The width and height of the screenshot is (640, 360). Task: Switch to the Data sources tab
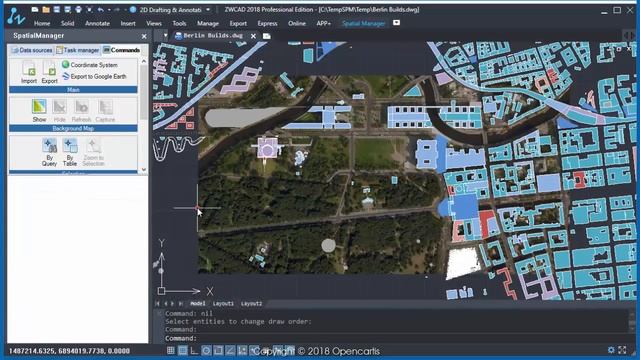click(x=32, y=50)
